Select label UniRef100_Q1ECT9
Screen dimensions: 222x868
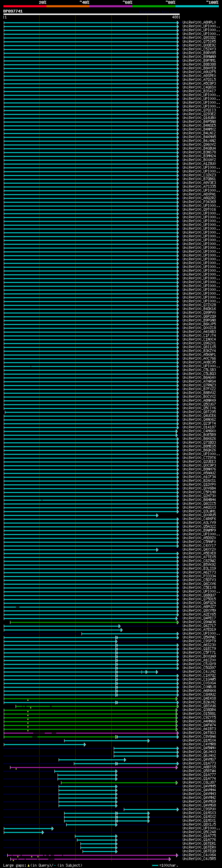199,649
